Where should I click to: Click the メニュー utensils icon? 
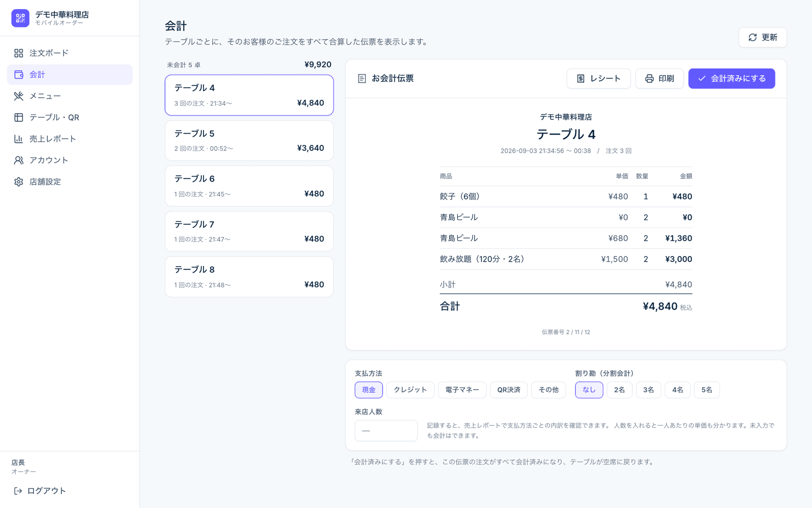[x=19, y=96]
